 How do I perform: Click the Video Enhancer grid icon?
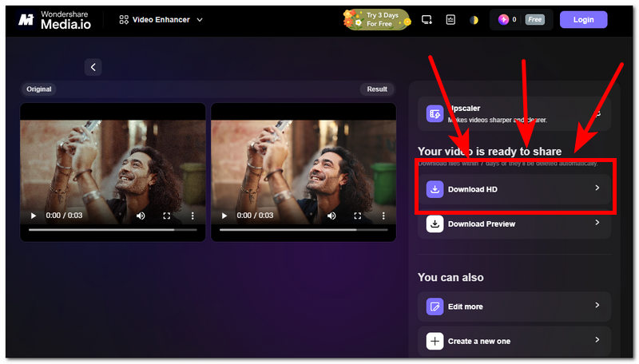[124, 19]
